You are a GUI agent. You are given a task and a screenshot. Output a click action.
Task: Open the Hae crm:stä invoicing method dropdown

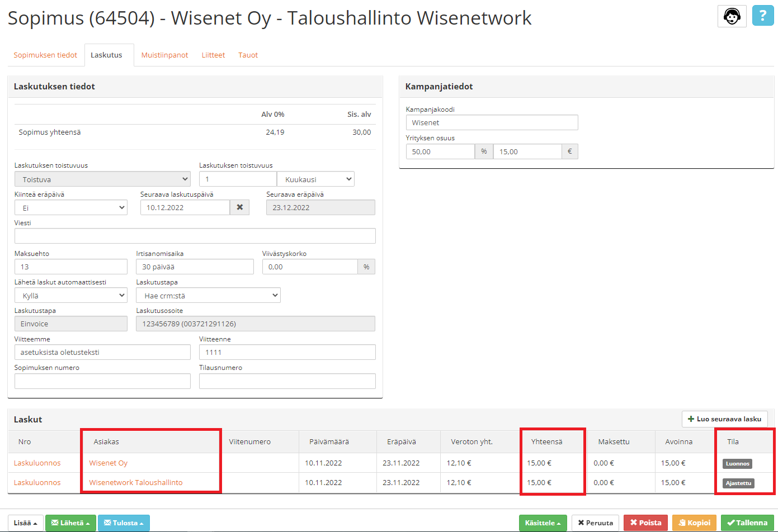pyautogui.click(x=209, y=295)
